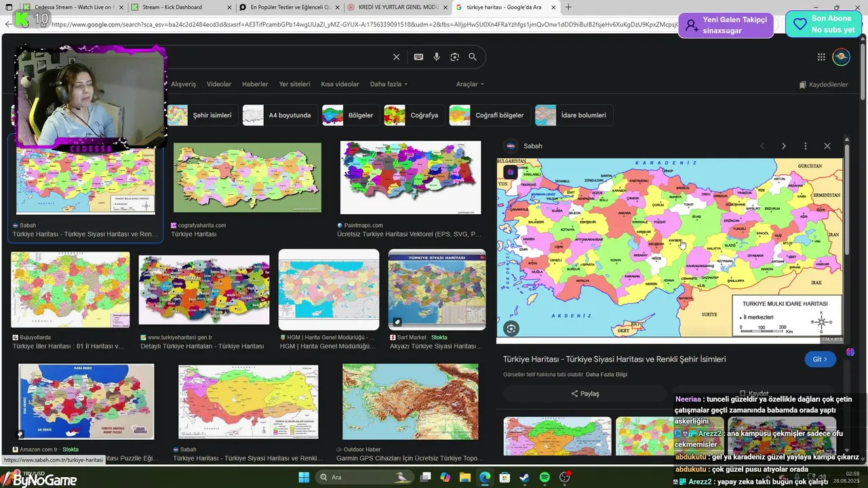
Task: Switch to the Alışveriş tab
Action: click(x=183, y=84)
